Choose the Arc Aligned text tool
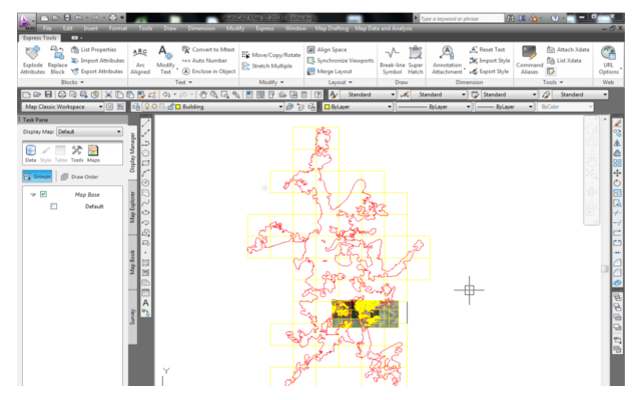The image size is (640, 400). pyautogui.click(x=140, y=61)
